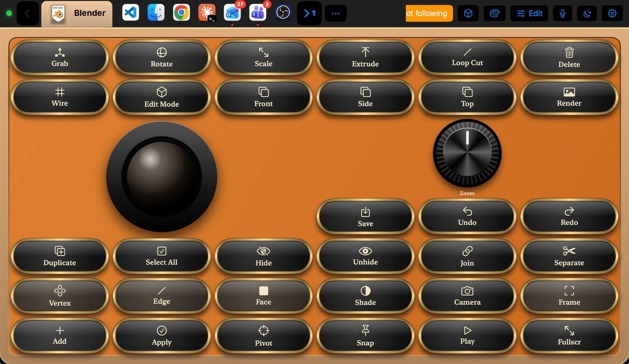This screenshot has height=364, width=629.
Task: Choose Face select mode
Action: tap(263, 296)
